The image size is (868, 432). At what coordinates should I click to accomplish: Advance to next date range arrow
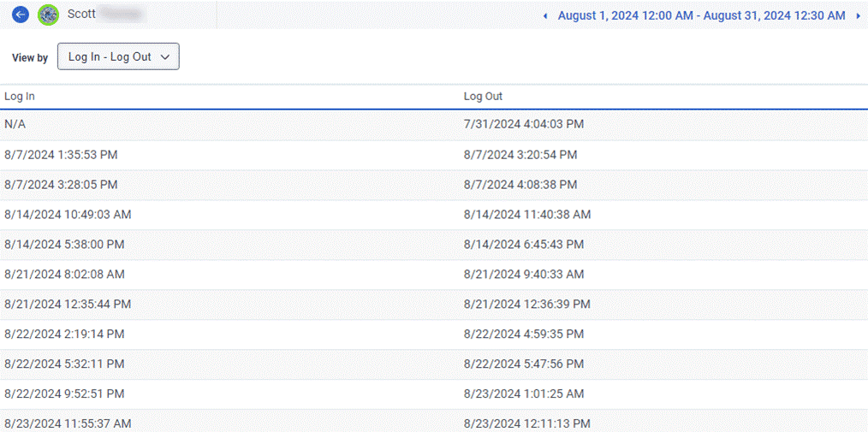pyautogui.click(x=858, y=15)
